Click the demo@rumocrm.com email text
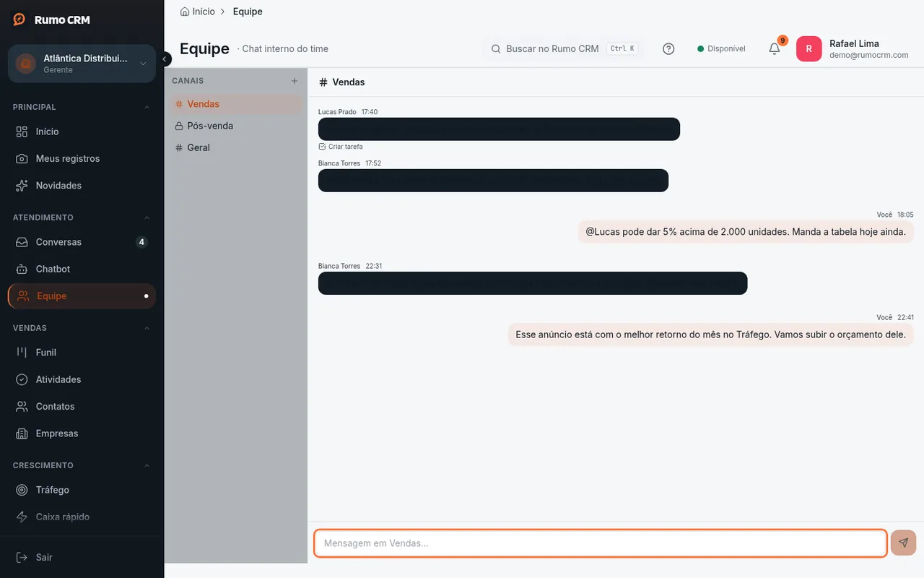Viewport: 924px width, 578px height. 869,55
